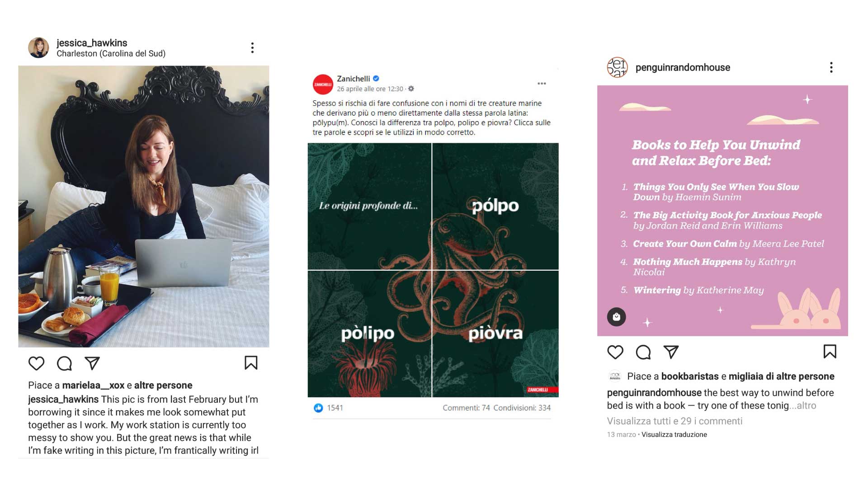The image size is (868, 488).
Task: Share jessica_hawkins post via paper plane icon
Action: tap(92, 363)
